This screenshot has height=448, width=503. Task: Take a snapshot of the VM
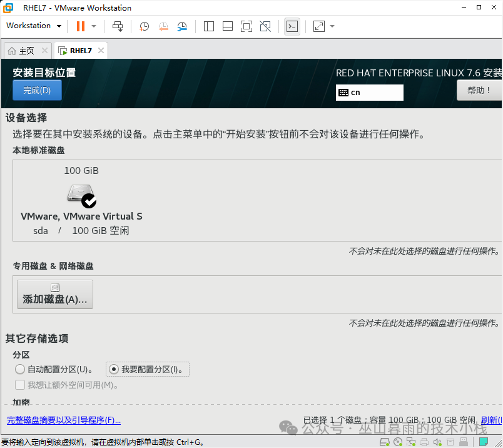[x=143, y=26]
